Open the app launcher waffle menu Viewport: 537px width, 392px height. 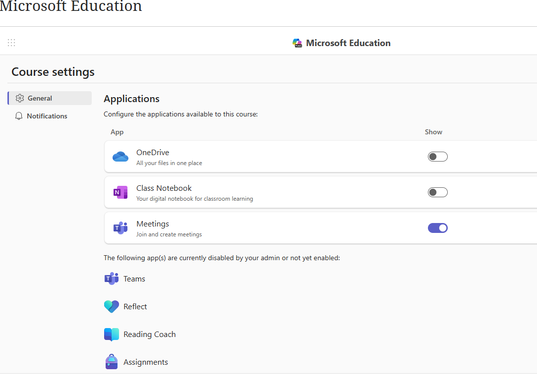[11, 43]
